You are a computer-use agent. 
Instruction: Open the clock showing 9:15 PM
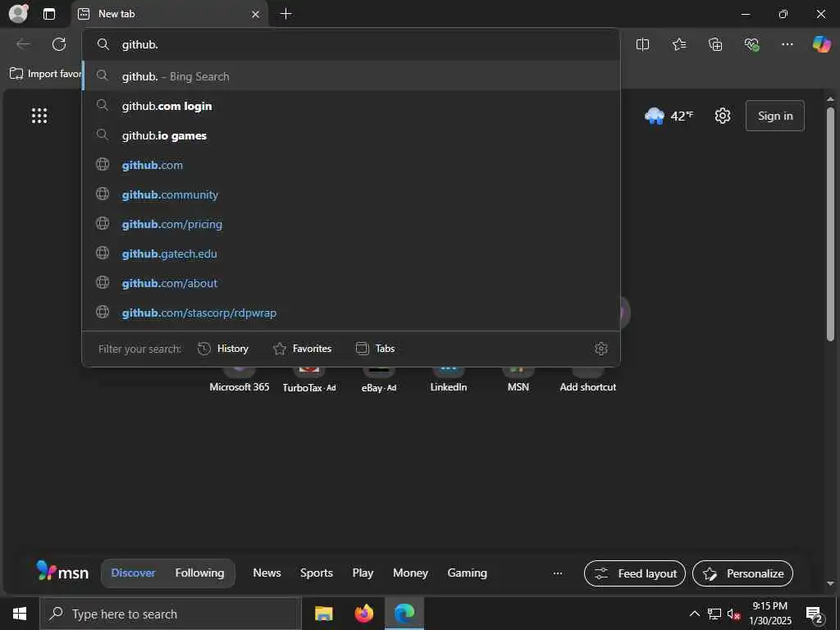769,614
